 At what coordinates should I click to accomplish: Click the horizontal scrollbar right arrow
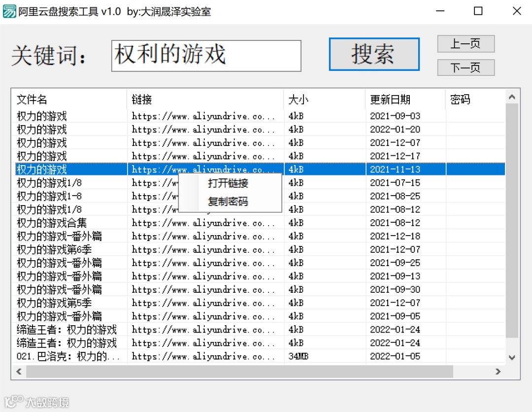click(498, 372)
